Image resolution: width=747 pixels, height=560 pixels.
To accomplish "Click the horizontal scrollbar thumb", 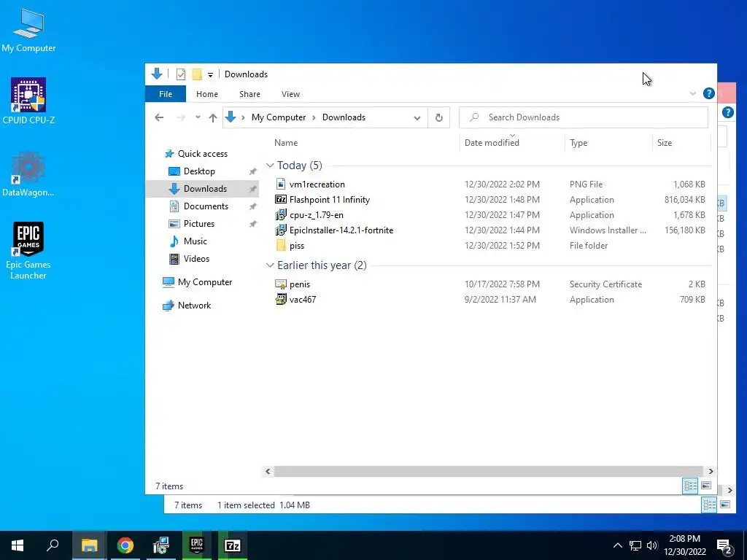I will [x=488, y=471].
